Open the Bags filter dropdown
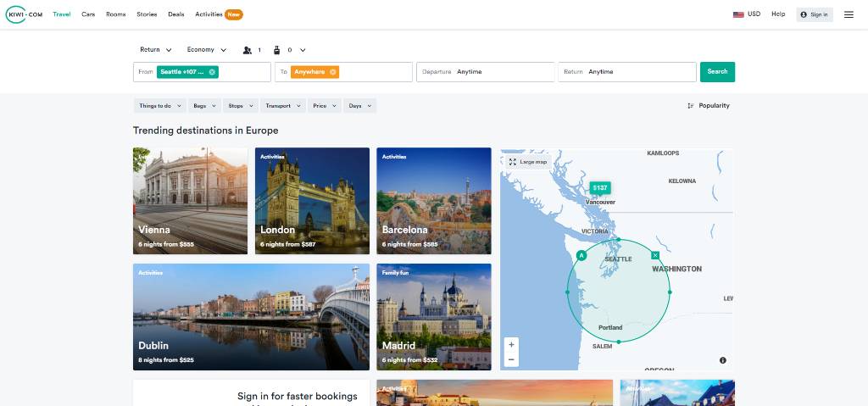Screen dimensions: 868x406 204,106
